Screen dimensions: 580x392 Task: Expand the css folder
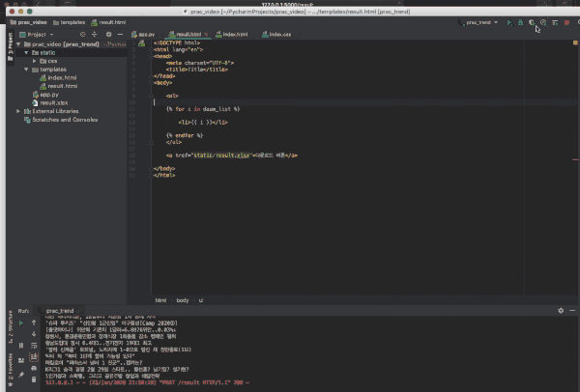(x=36, y=61)
